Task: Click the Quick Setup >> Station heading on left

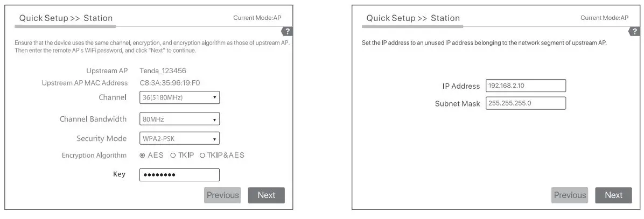Action: 66,18
